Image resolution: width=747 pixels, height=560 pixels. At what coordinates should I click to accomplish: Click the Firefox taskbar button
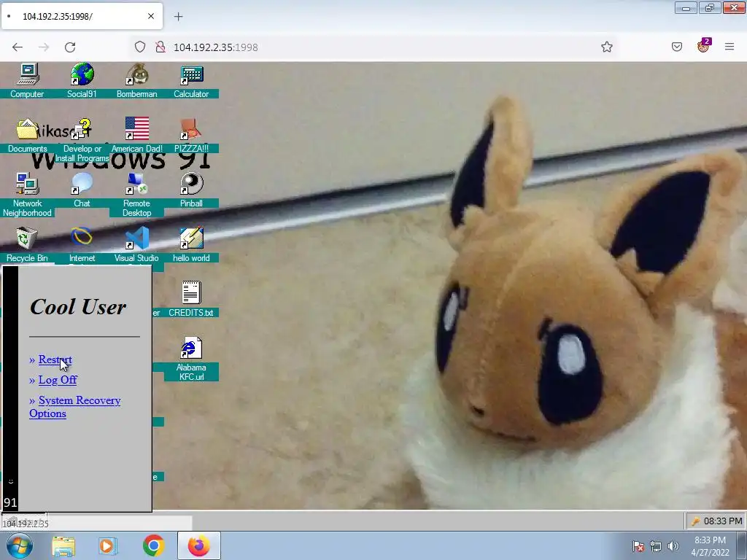pos(198,545)
